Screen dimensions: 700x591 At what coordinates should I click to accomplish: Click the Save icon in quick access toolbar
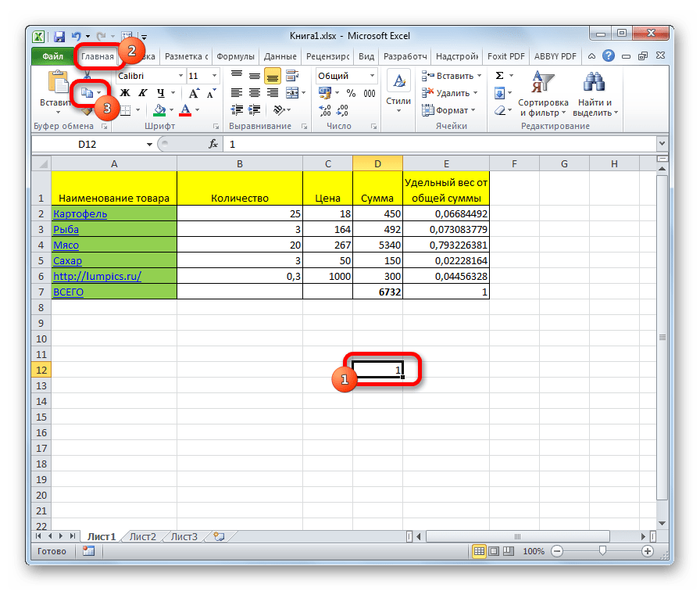(x=59, y=36)
